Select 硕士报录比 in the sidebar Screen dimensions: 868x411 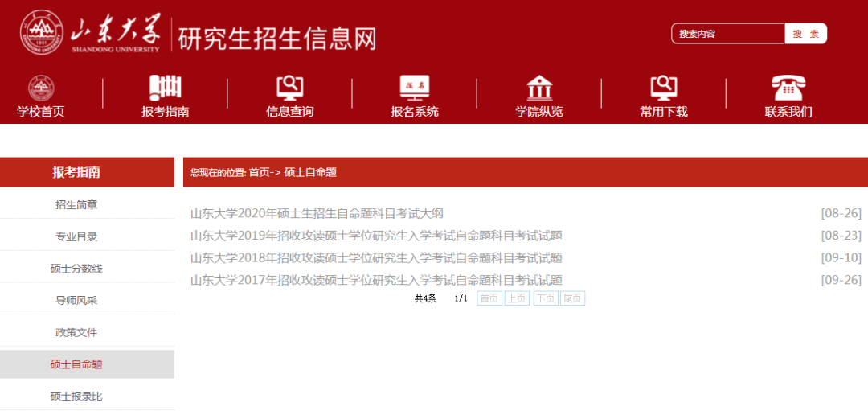[x=76, y=397]
